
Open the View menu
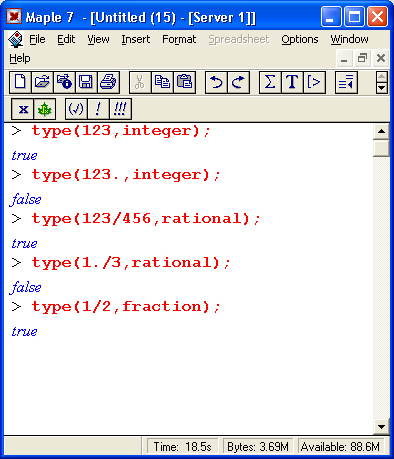click(x=98, y=39)
